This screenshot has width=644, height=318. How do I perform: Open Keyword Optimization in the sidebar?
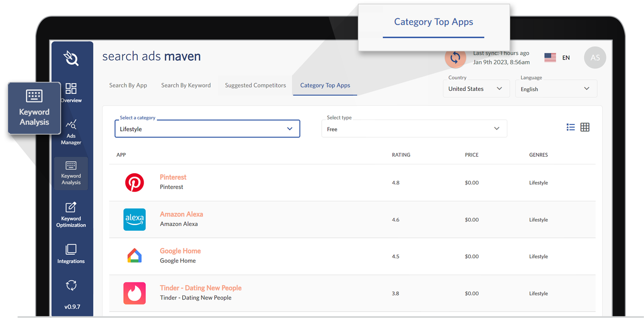(x=71, y=215)
